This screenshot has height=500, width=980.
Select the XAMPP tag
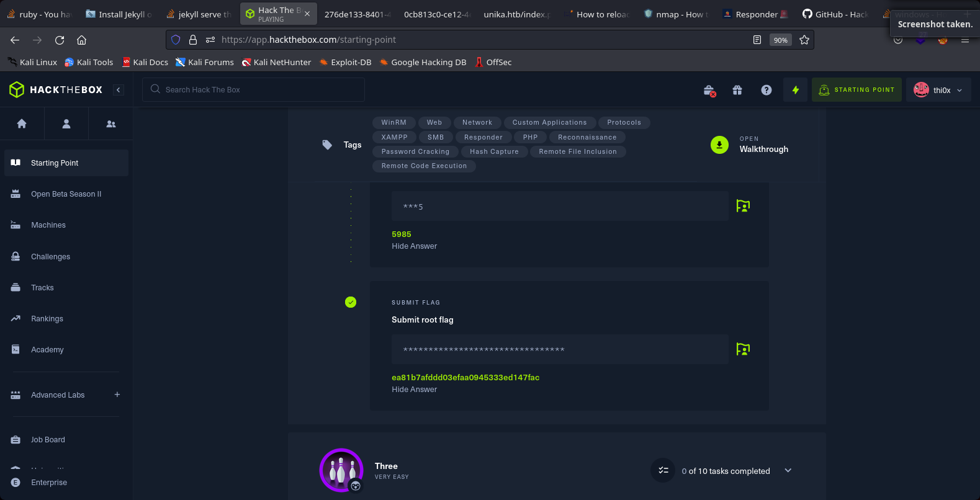[395, 137]
